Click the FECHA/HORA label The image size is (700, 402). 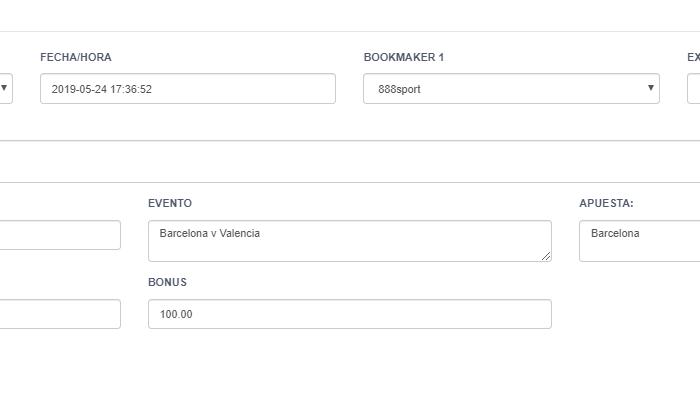coord(76,57)
